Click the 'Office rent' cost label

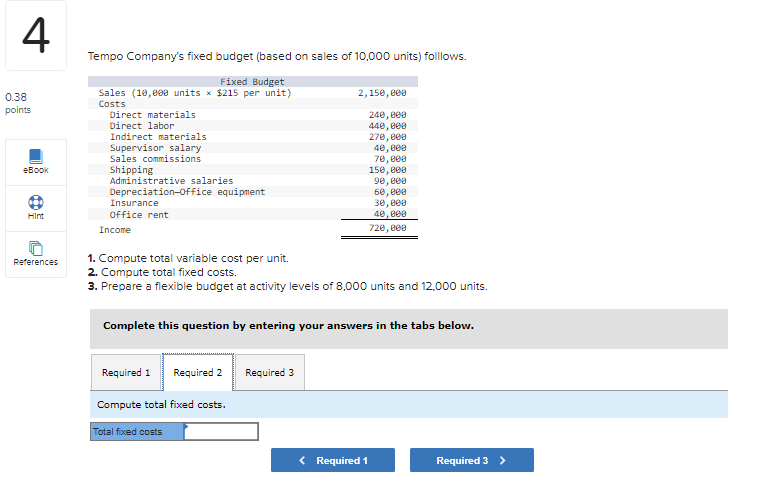pyautogui.click(x=139, y=215)
